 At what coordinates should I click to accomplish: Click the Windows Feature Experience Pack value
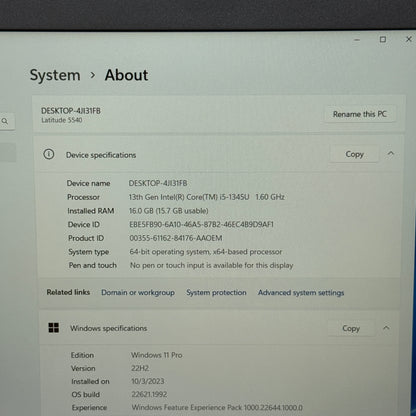tap(217, 408)
